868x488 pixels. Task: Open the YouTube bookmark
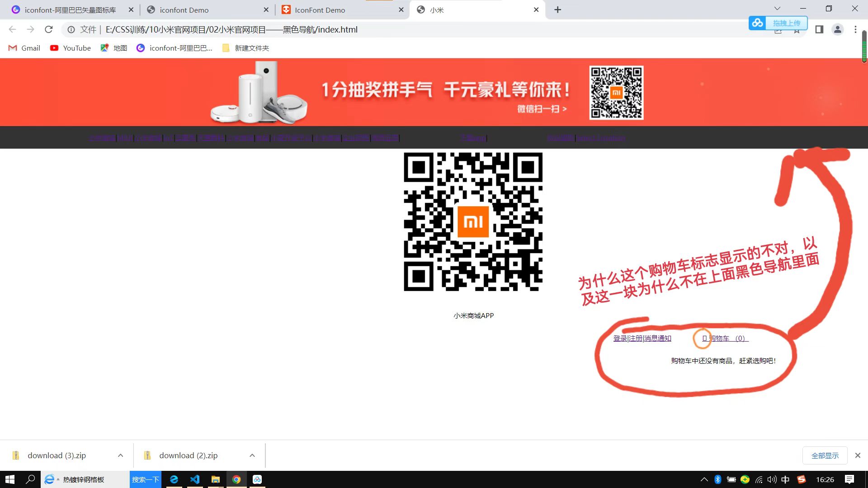pyautogui.click(x=71, y=48)
